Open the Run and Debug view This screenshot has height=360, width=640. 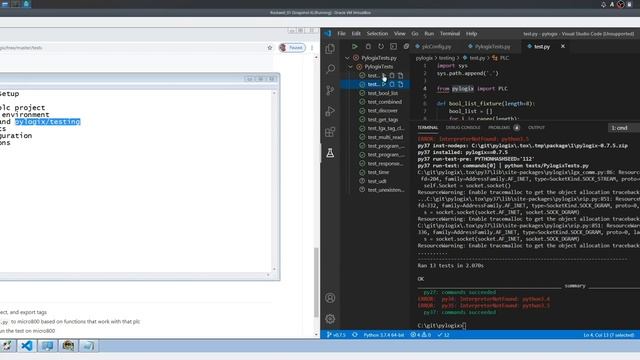coord(330,111)
